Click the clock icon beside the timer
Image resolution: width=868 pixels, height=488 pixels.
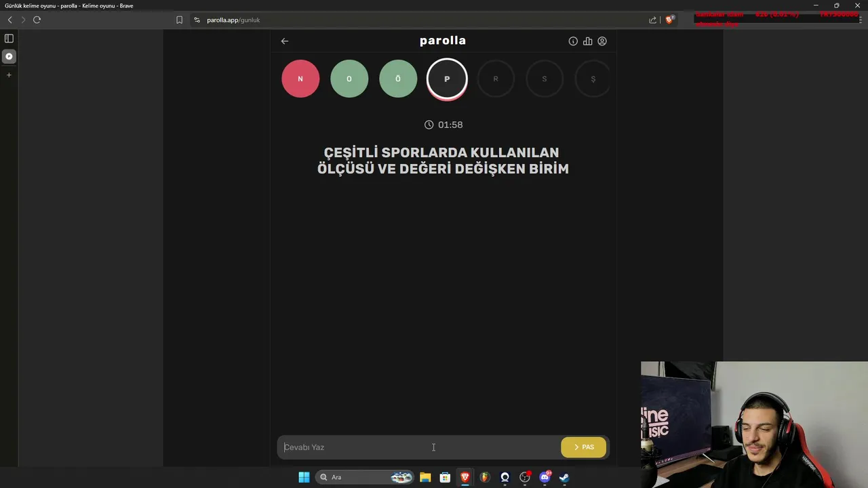point(429,125)
